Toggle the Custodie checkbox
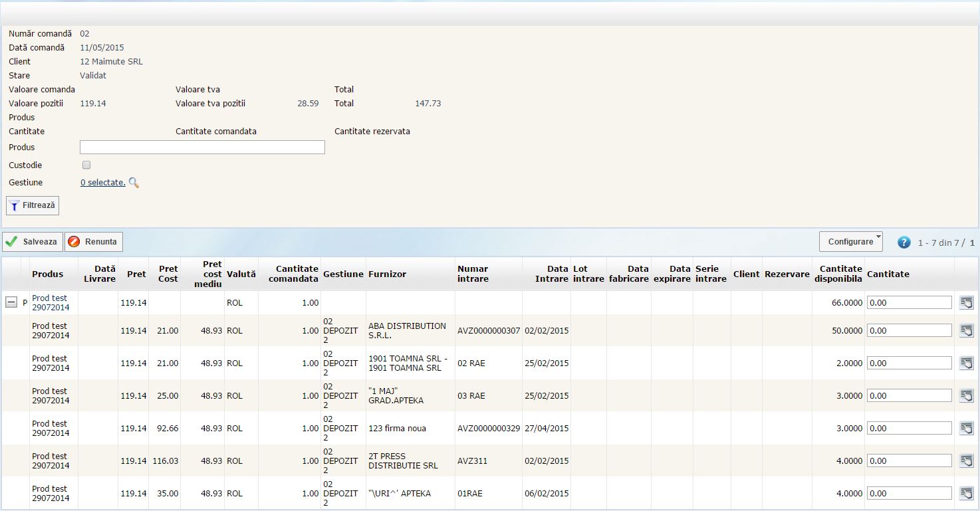The height and width of the screenshot is (511, 980). coord(86,165)
